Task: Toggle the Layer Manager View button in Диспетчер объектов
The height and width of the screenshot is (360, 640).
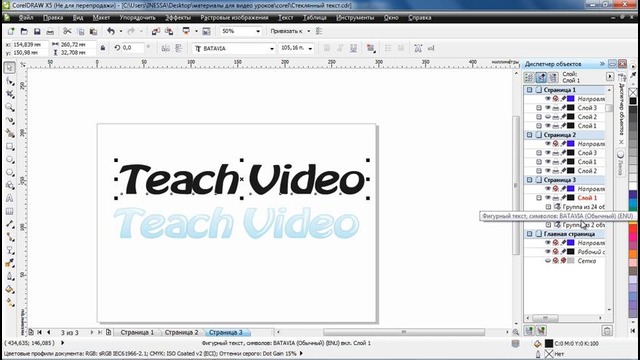Action: 553,77
